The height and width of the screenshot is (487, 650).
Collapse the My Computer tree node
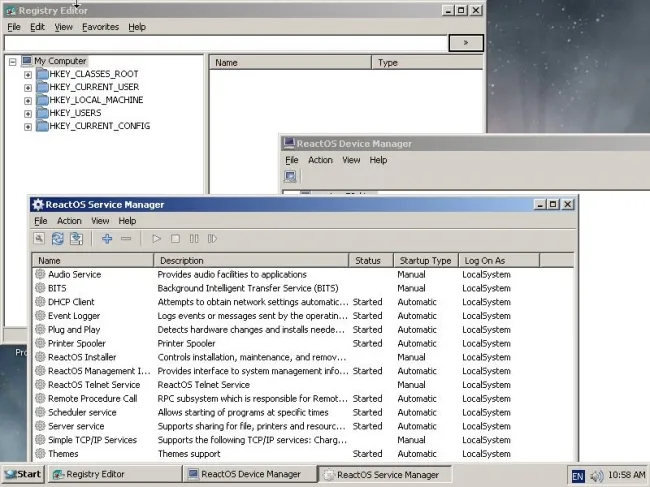click(x=12, y=62)
